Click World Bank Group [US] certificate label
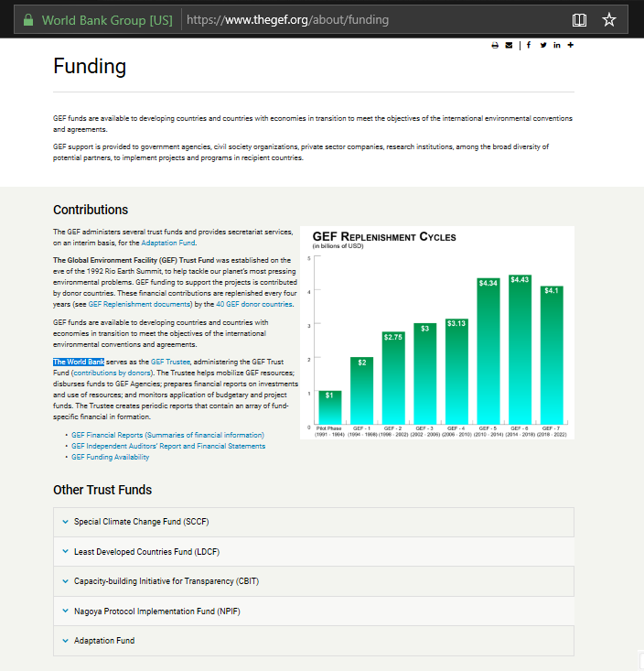This screenshot has width=644, height=671. pyautogui.click(x=107, y=20)
